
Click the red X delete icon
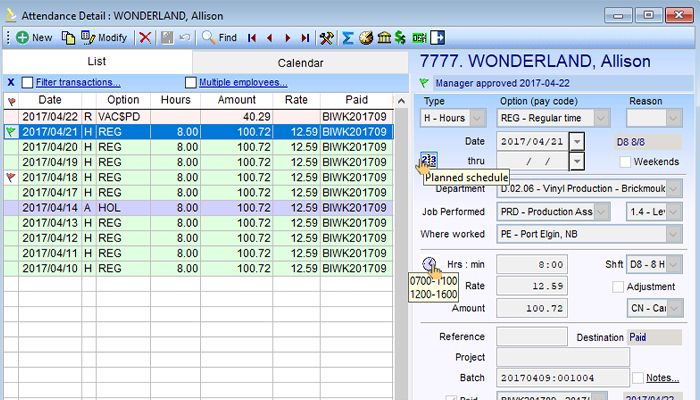145,37
